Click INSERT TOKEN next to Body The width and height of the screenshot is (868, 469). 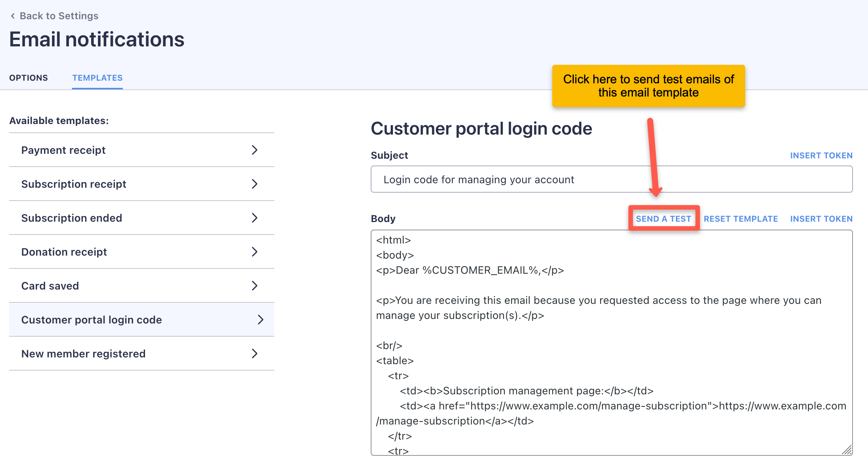pos(821,219)
